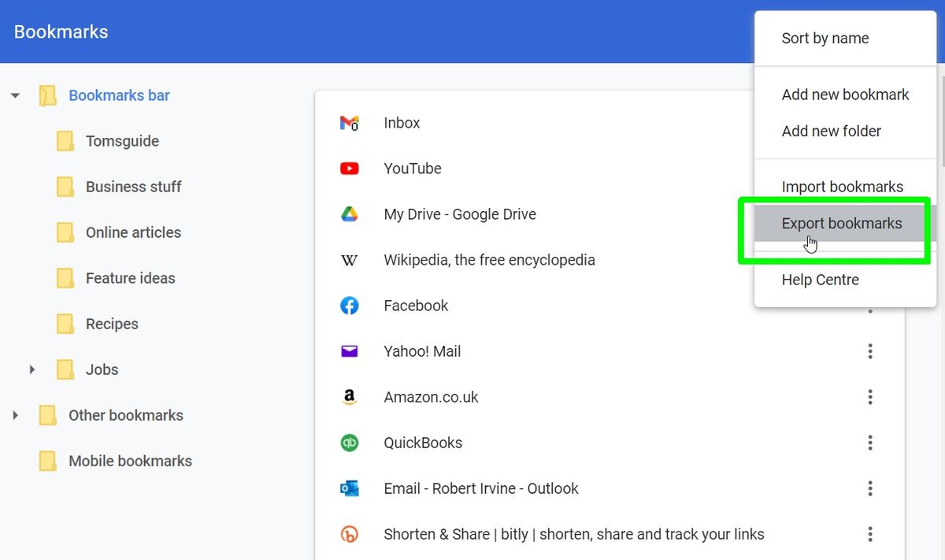Click the bitly favicon
This screenshot has height=560, width=945.
350,534
